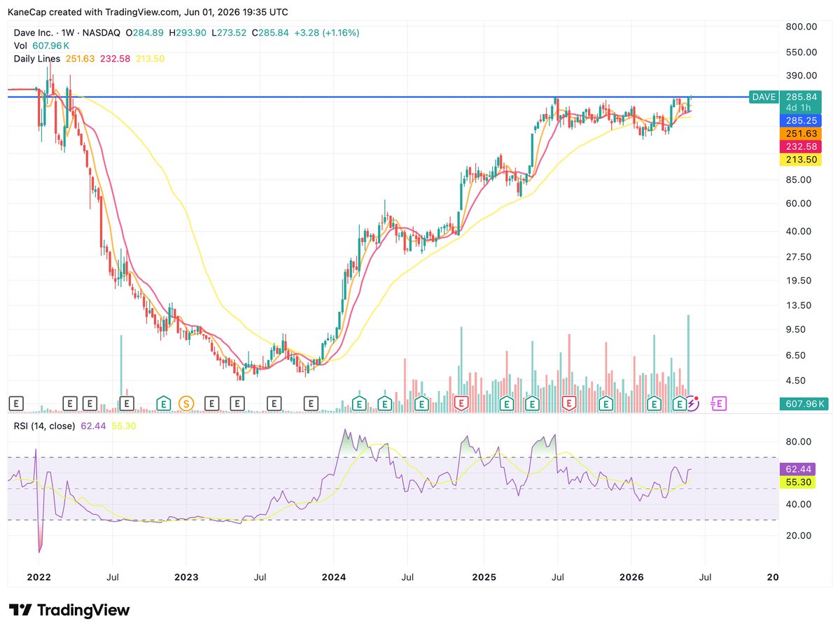Click the 2023 time axis label
This screenshot has height=633, width=840.
pos(186,577)
